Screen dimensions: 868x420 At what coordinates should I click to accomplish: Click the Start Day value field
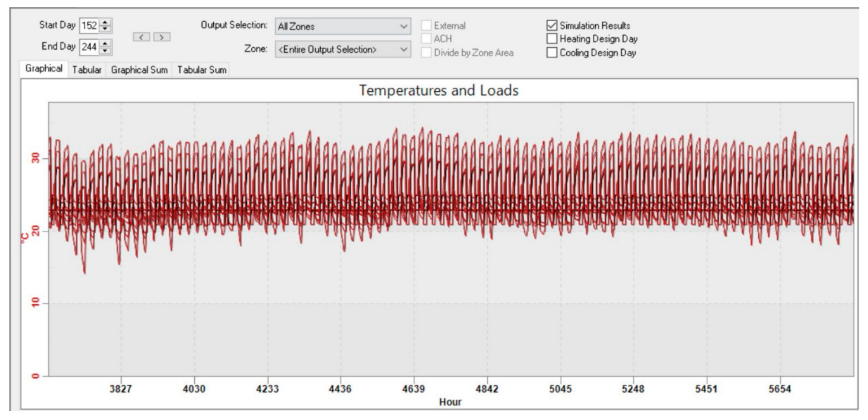89,26
